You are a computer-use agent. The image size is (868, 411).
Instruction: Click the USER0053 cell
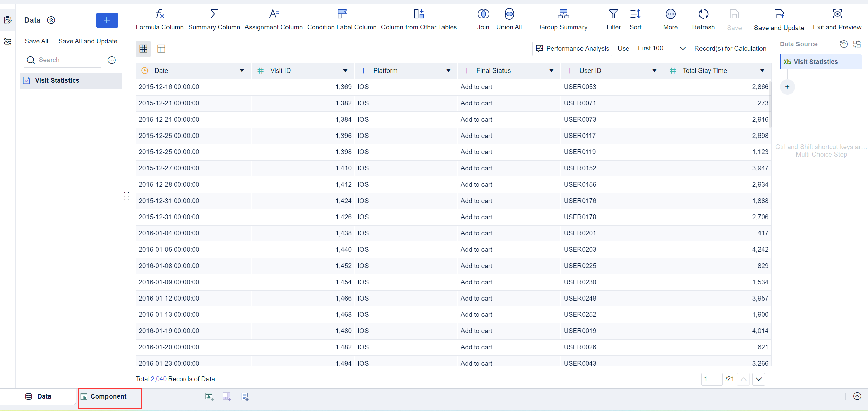[x=612, y=87]
